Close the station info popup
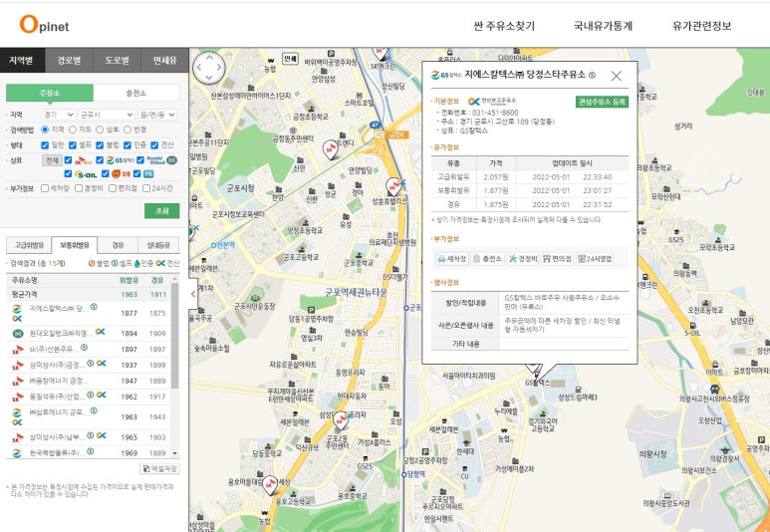 click(616, 76)
